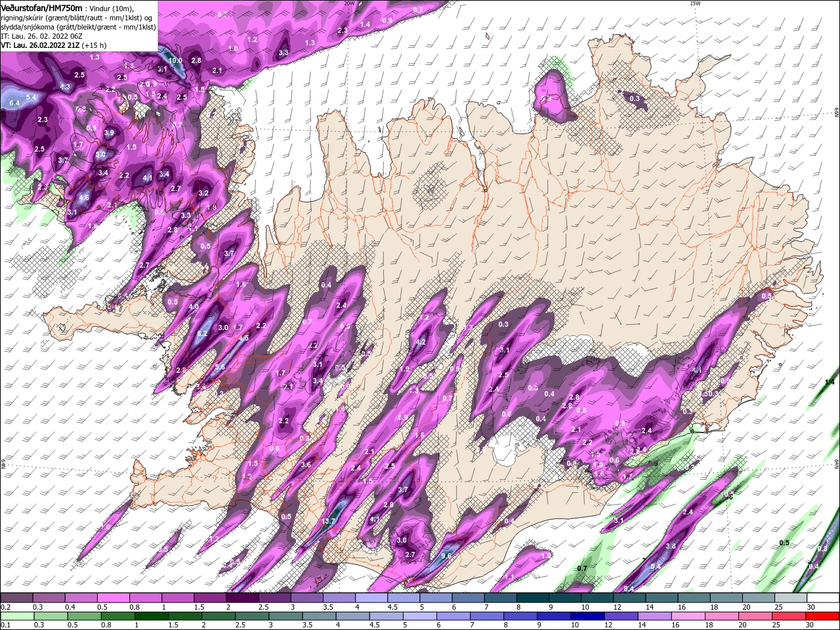Pick the pale green rain scale swatch labeled 0.1
The image size is (840, 630).
pyautogui.click(x=17, y=616)
